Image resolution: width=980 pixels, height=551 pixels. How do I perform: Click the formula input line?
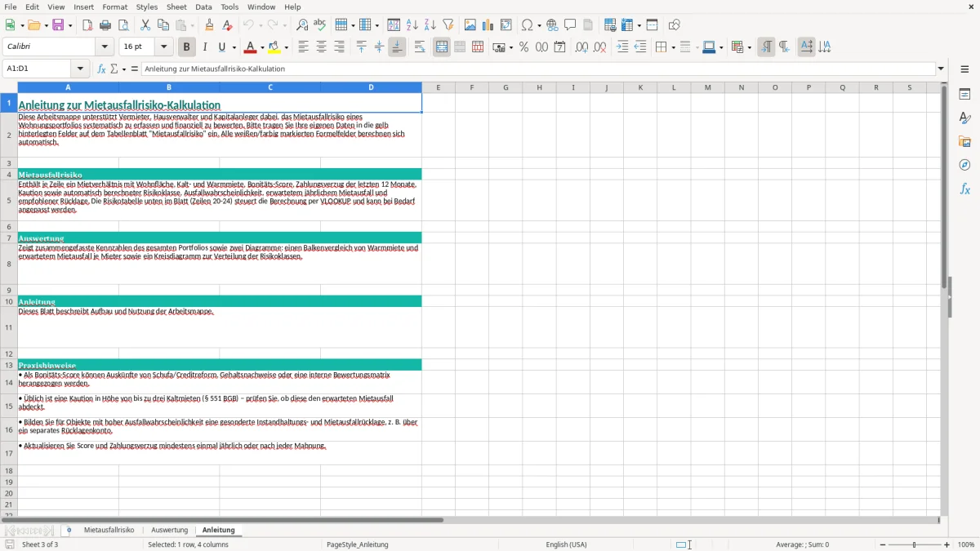pyautogui.click(x=538, y=69)
